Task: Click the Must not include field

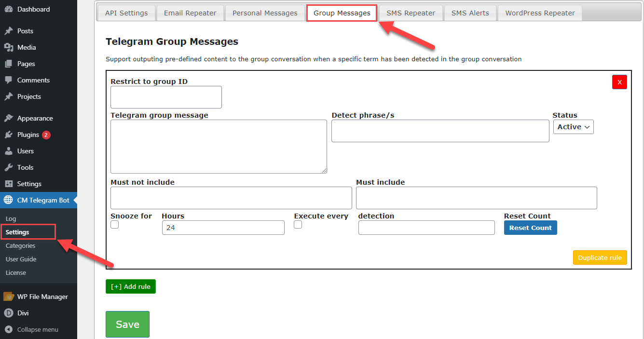Action: point(231,198)
